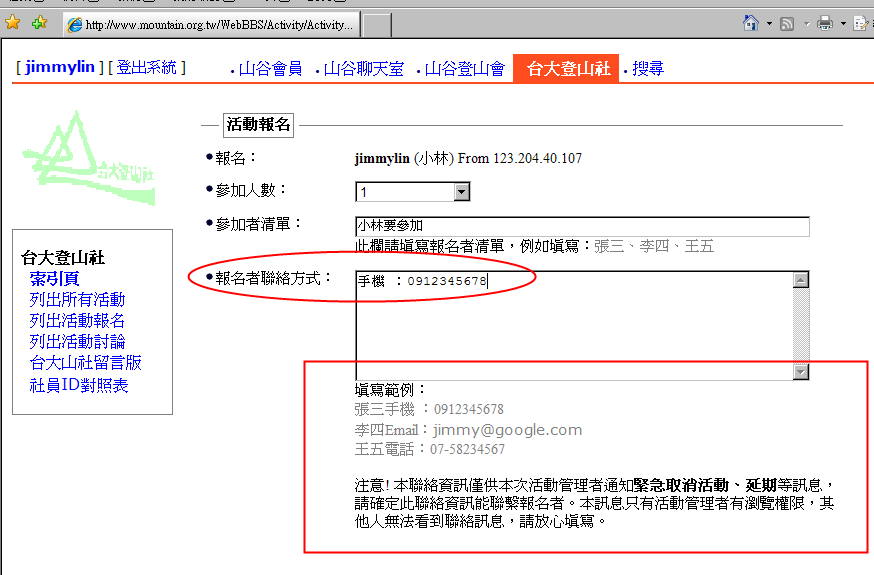Open the 搜尋 search menu item
Screen dimensions: 874x575
coord(648,69)
